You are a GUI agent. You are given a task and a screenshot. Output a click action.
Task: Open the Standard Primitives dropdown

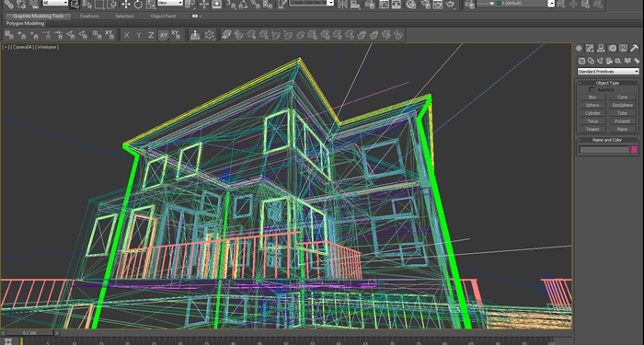(x=608, y=72)
